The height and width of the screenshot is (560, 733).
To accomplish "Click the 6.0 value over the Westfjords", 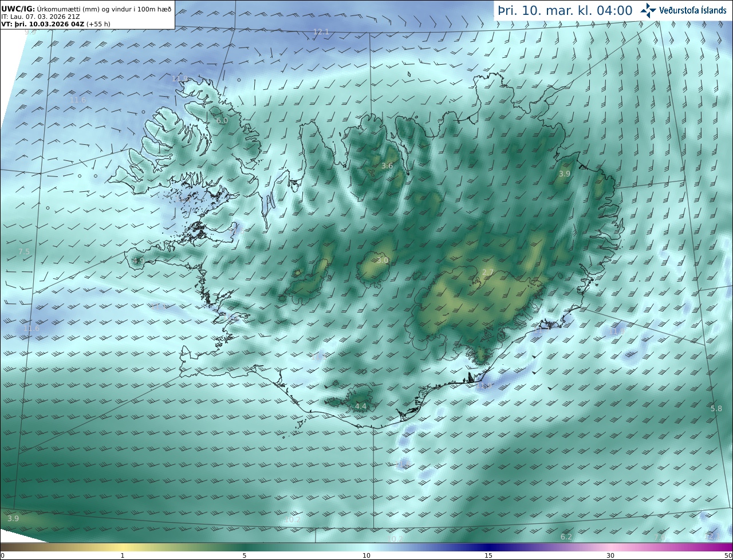I will click(222, 121).
